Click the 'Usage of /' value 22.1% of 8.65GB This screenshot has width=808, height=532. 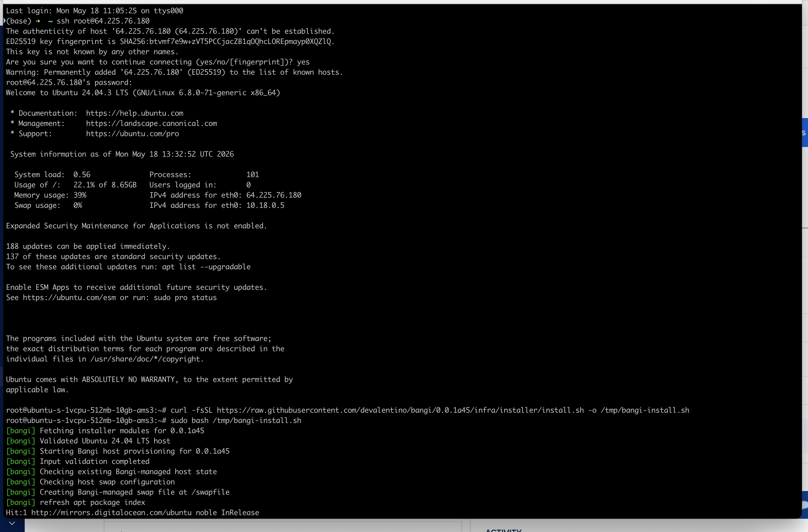coord(105,185)
